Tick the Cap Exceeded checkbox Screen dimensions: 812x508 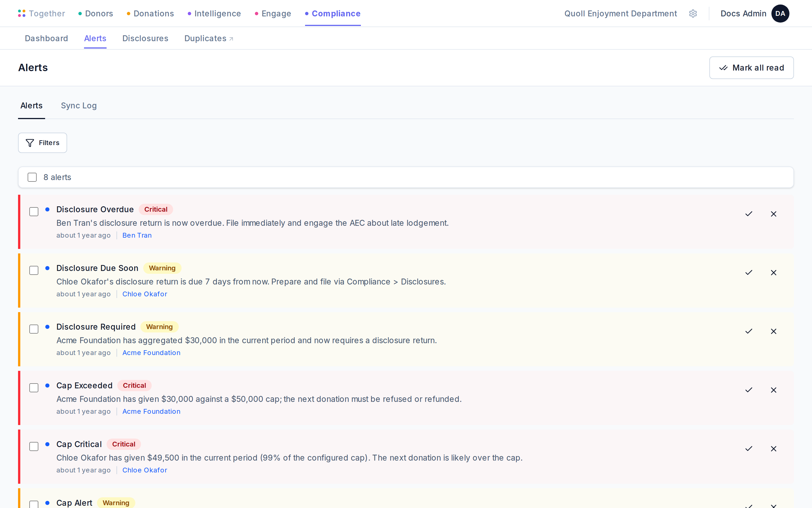[x=34, y=388]
